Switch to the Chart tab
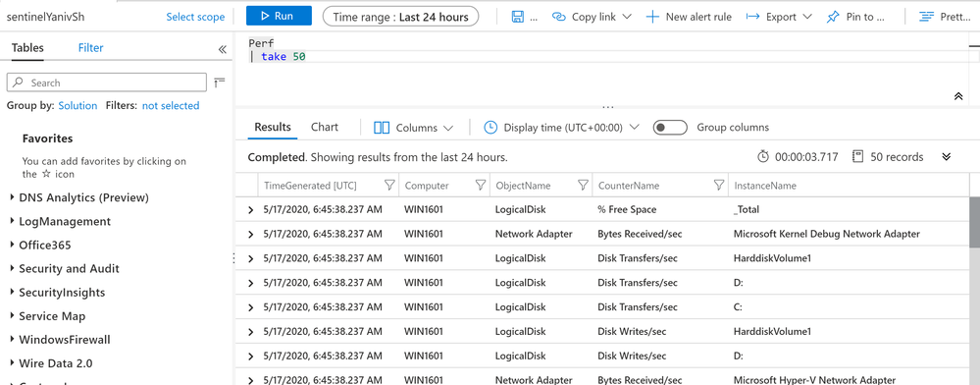 [x=325, y=127]
